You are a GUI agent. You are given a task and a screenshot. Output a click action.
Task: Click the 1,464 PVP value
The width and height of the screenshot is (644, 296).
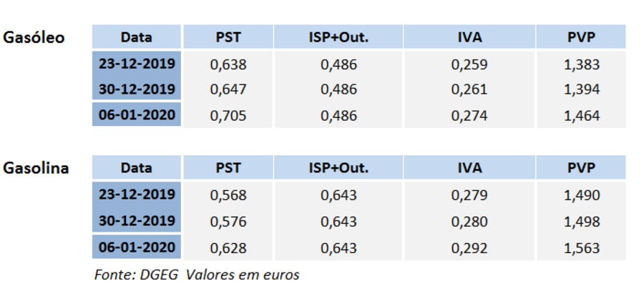[x=581, y=116]
